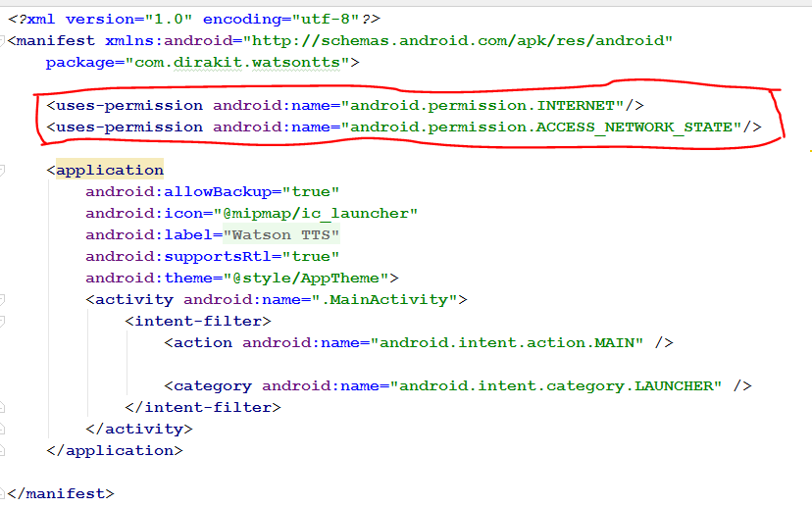Viewport: 812px width, 508px height.
Task: Collapse the manifest tag fold marker
Action: pos(3,41)
